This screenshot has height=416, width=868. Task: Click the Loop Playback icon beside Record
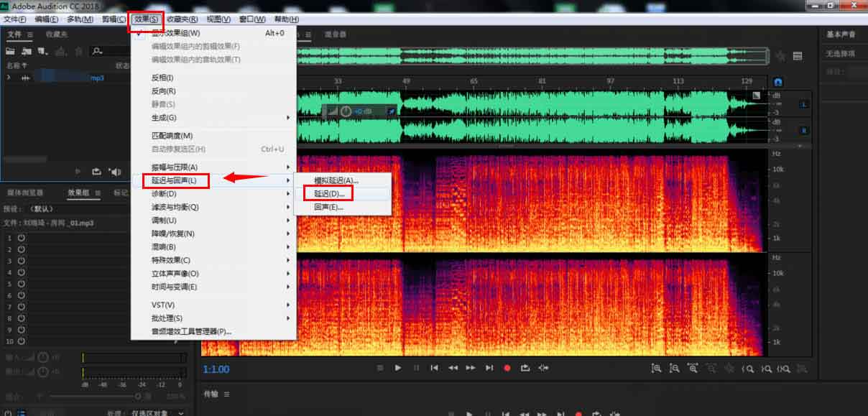525,368
